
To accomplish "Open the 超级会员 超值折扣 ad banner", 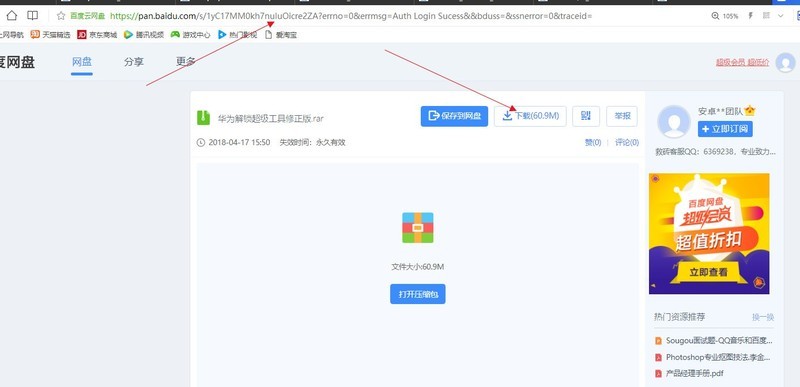I will point(709,234).
